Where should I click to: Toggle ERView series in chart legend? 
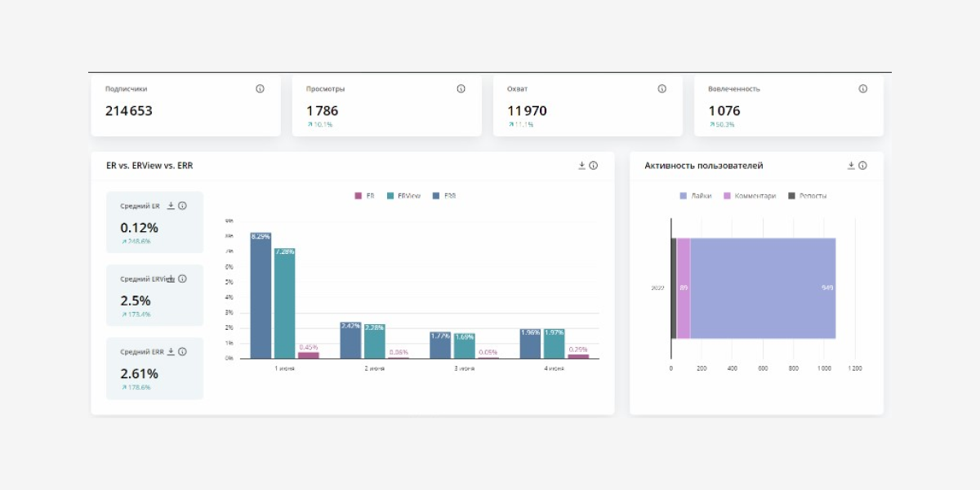[403, 196]
